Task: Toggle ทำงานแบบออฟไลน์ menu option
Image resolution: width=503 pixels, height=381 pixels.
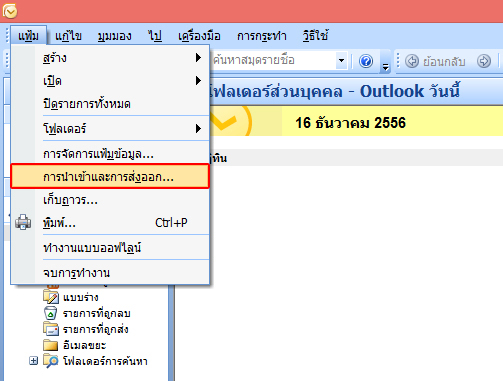Action: 110,248
